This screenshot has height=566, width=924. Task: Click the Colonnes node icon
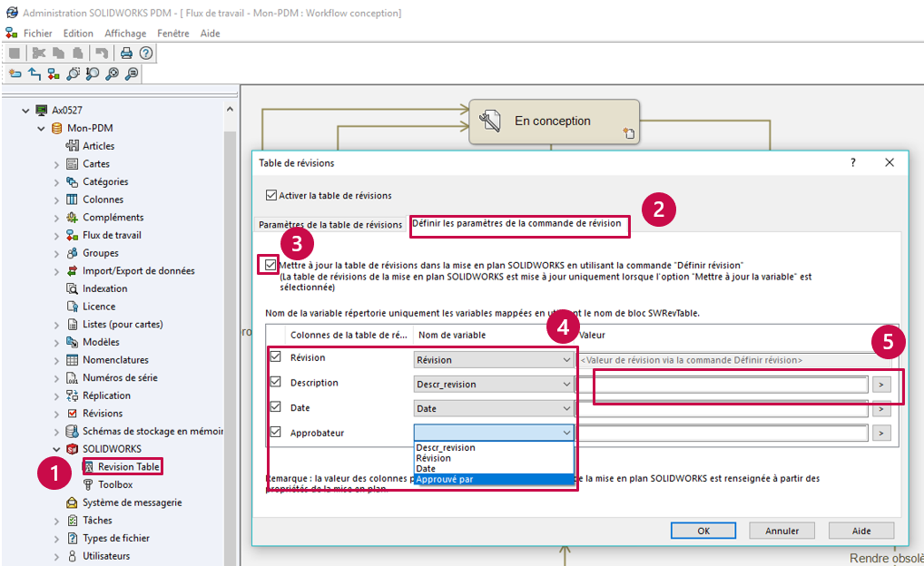72,199
